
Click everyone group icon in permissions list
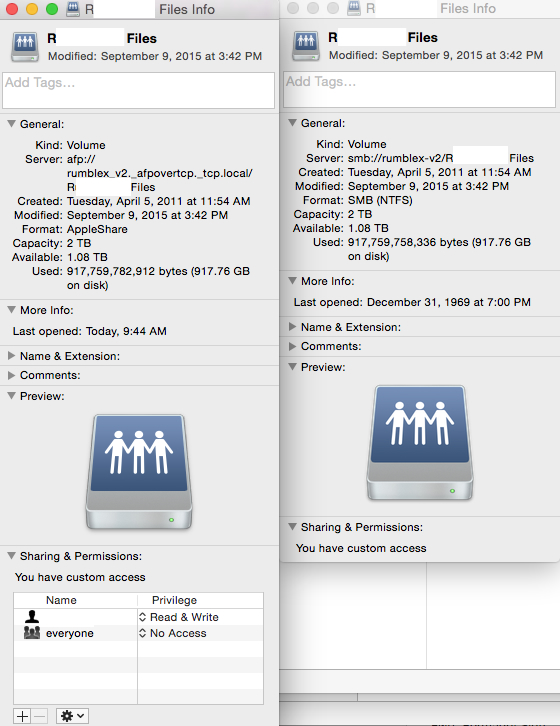(32, 632)
